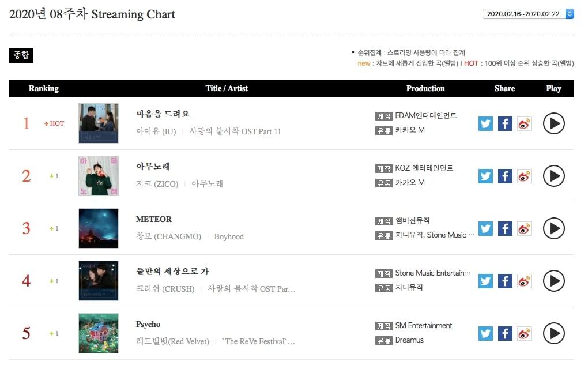
Task: Play the rank 1 song by IU
Action: [x=553, y=123]
